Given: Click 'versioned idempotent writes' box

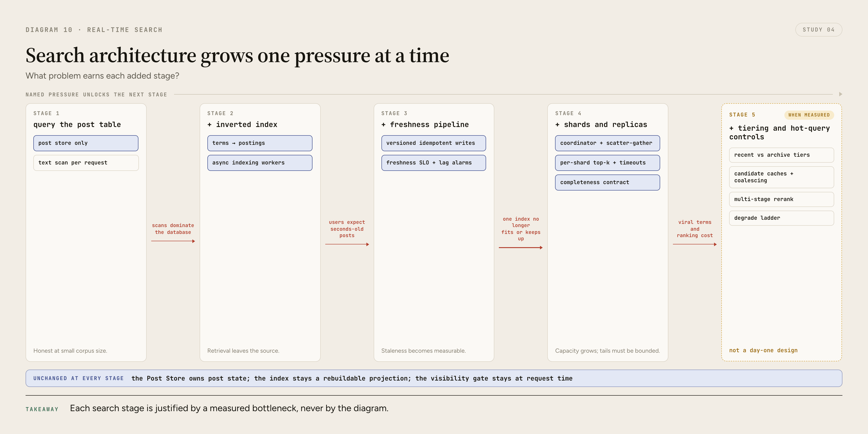Looking at the screenshot, I should [x=434, y=143].
